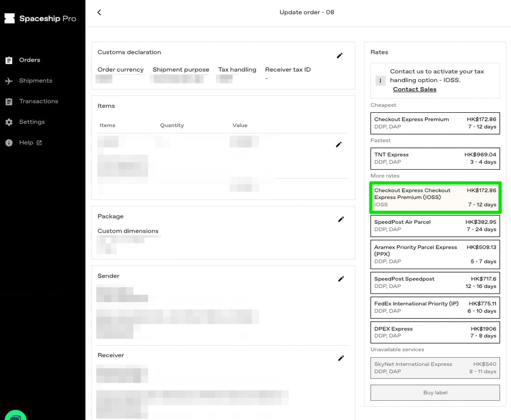This screenshot has height=420, width=511.
Task: Click the Contact Sales link
Action: (414, 89)
